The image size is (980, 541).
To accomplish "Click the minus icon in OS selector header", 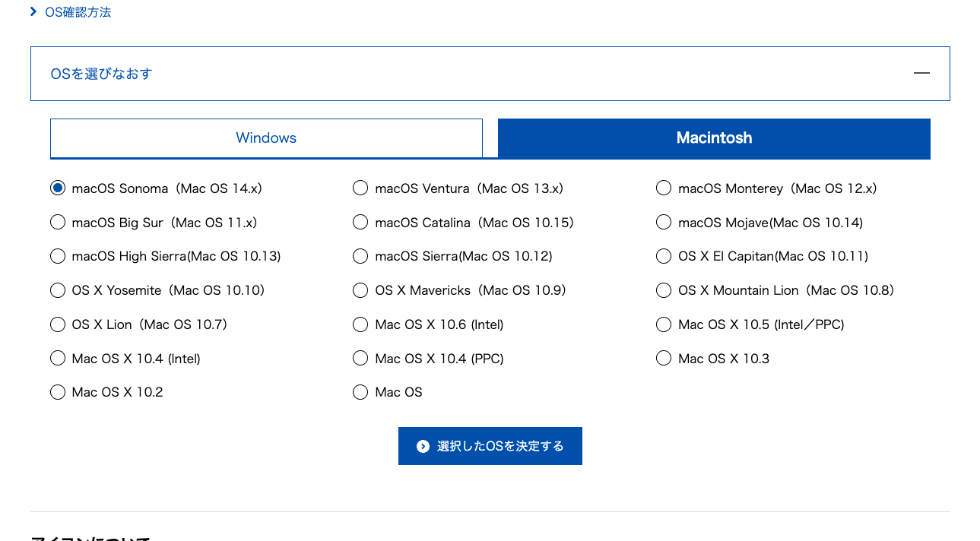I will pos(921,73).
